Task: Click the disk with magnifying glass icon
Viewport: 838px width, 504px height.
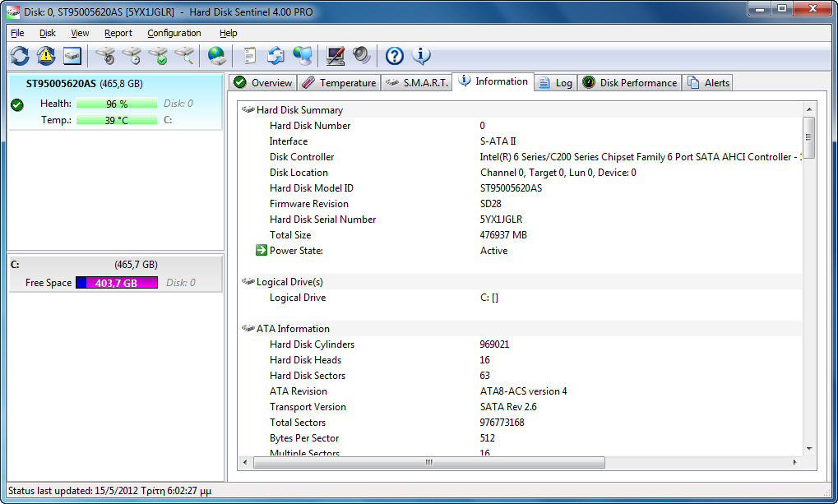Action: pyautogui.click(x=184, y=56)
